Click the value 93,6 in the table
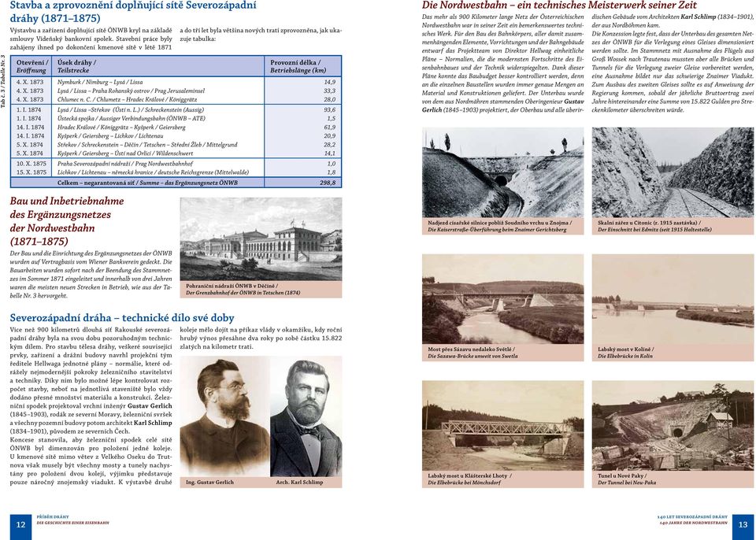The image size is (756, 540). click(330, 110)
